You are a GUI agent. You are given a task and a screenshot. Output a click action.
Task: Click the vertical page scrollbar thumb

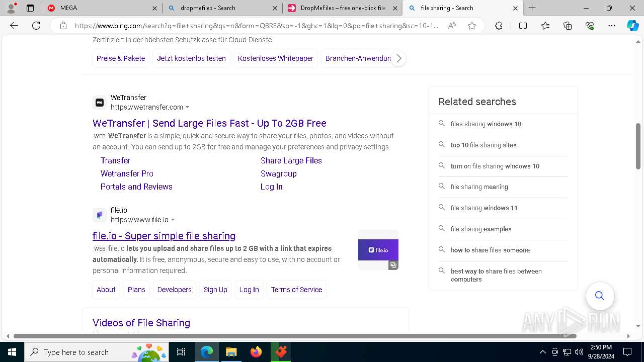[638, 146]
